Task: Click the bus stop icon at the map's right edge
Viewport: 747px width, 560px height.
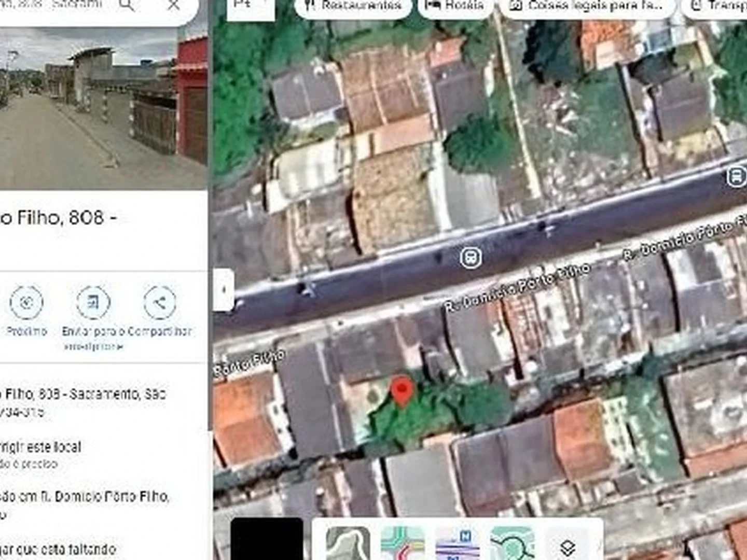Action: tap(736, 177)
